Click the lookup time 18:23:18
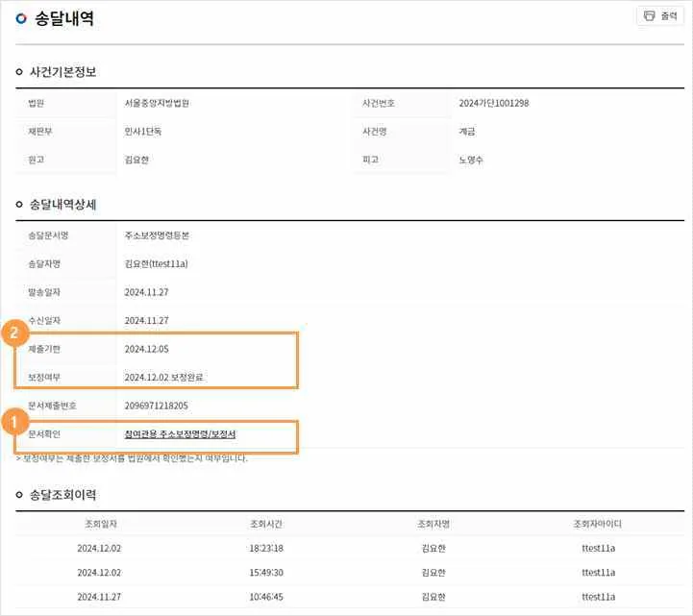 (x=266, y=549)
